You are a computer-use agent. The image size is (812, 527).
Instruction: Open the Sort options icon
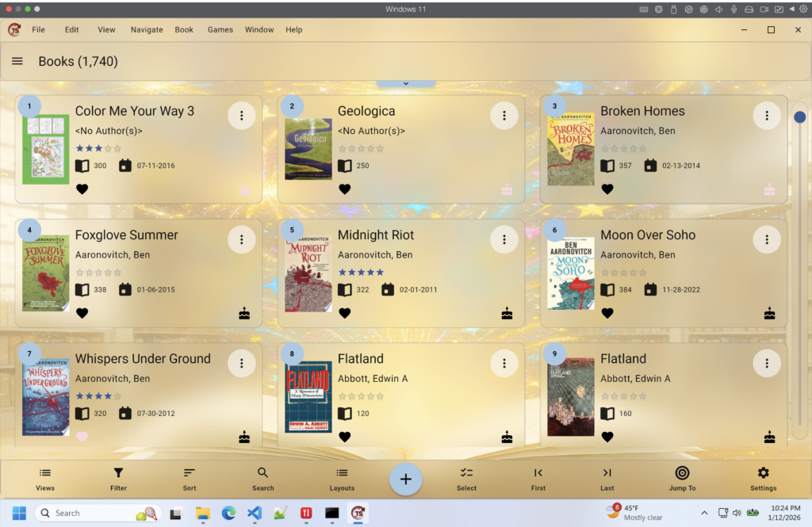(x=190, y=473)
